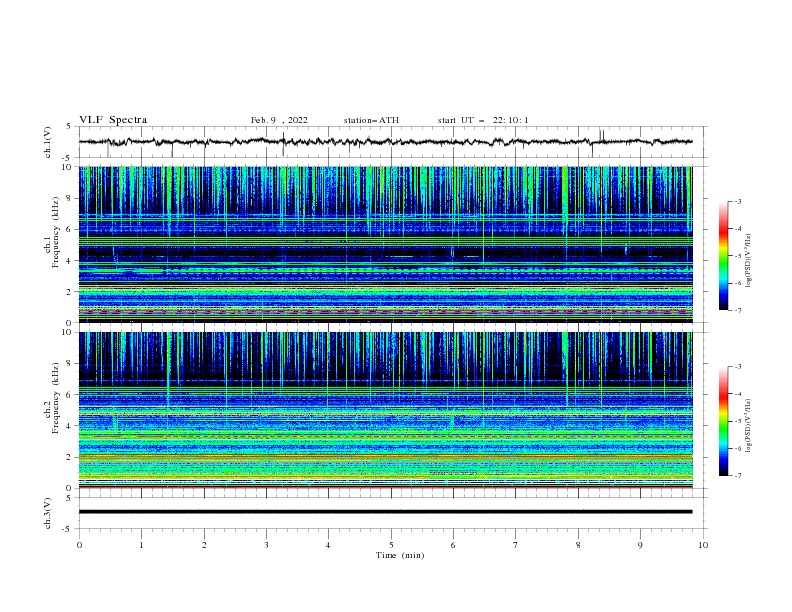Click the 'VLF Spectra' title text
The image size is (792, 612).
(113, 120)
